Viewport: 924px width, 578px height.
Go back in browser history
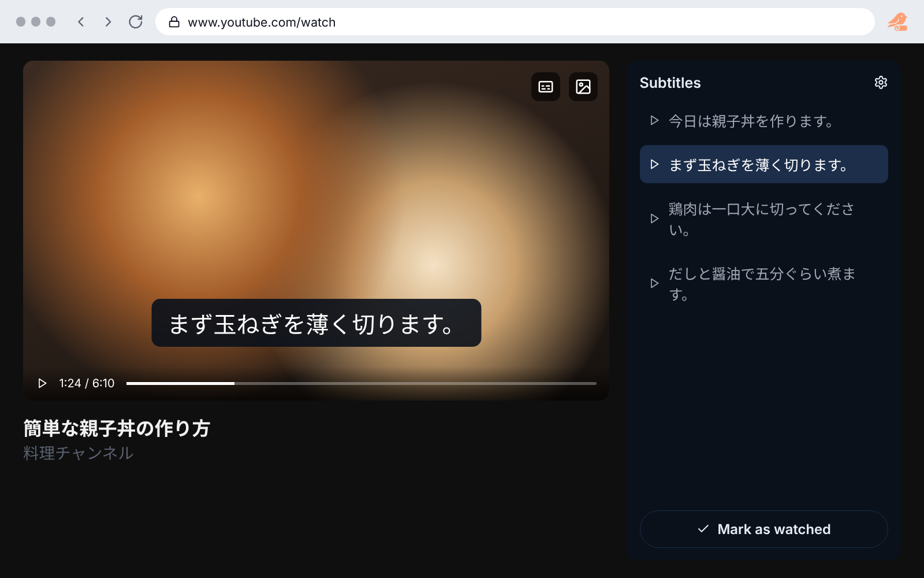click(x=81, y=22)
